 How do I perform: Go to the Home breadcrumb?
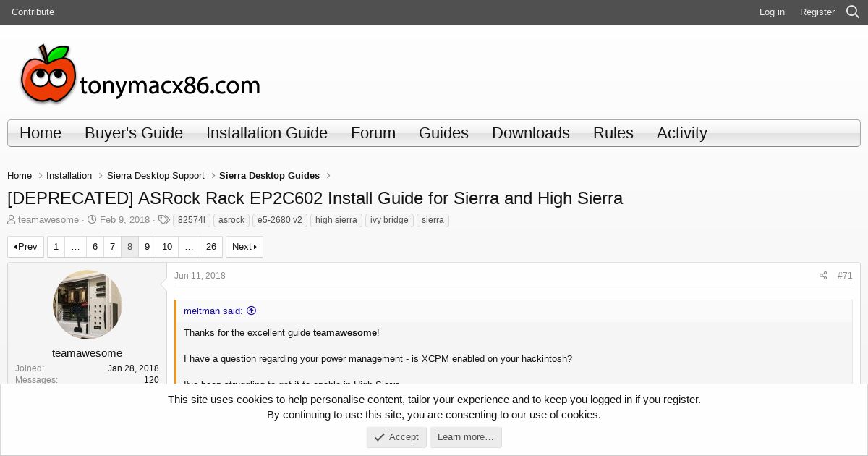tap(20, 176)
